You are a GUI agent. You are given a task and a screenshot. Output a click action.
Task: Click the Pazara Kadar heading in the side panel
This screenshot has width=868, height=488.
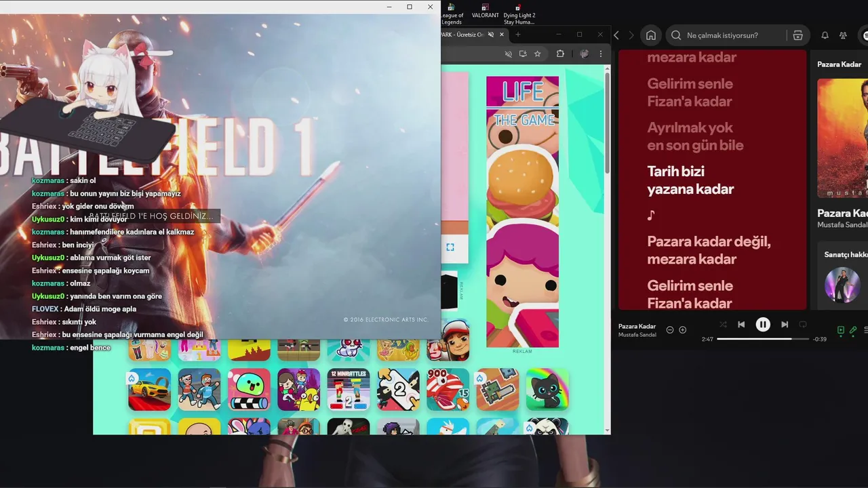tap(842, 213)
